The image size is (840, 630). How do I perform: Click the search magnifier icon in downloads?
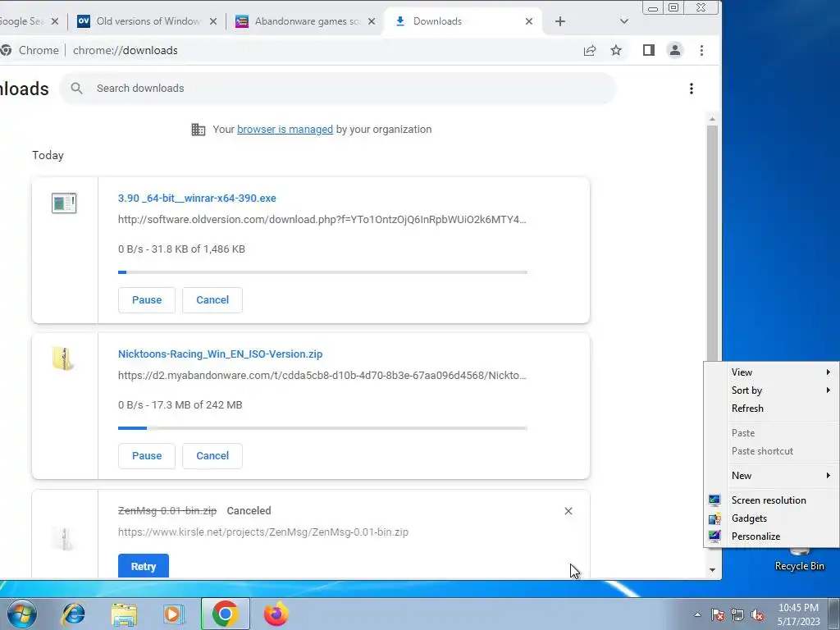[76, 89]
